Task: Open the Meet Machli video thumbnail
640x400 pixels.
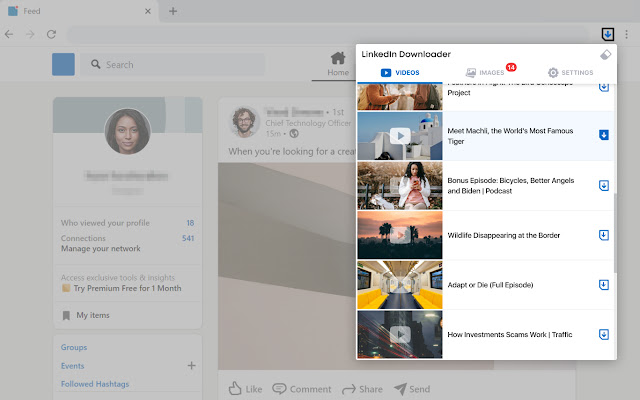Action: click(400, 136)
